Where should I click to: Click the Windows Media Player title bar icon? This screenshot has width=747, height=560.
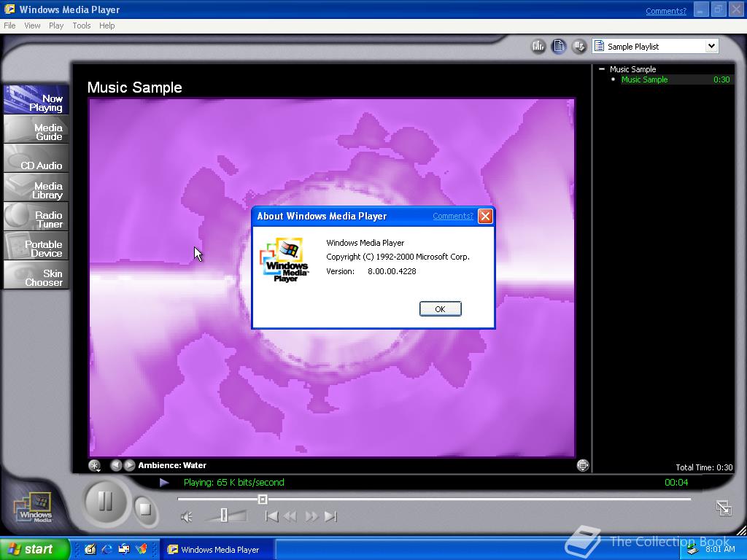[9, 9]
